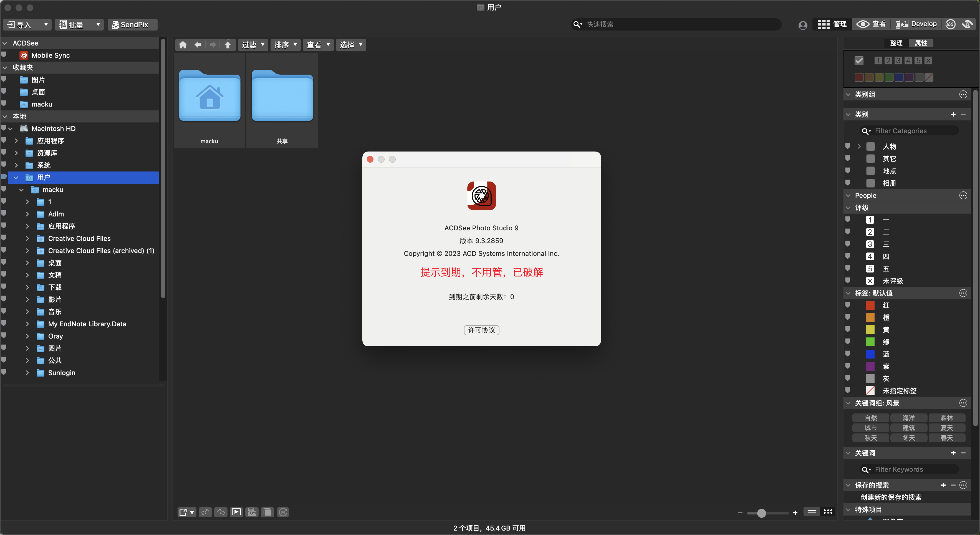
Task: Set rating 3 in organize panel
Action: tap(898, 60)
